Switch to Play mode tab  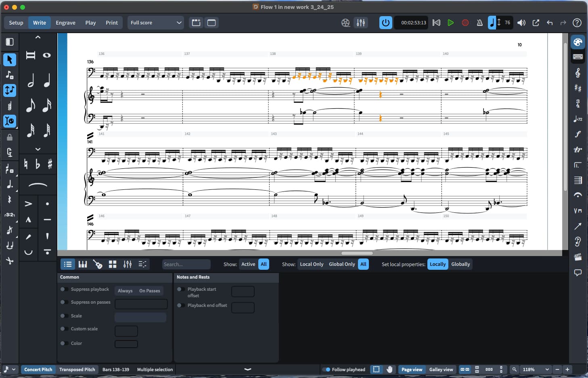[90, 23]
